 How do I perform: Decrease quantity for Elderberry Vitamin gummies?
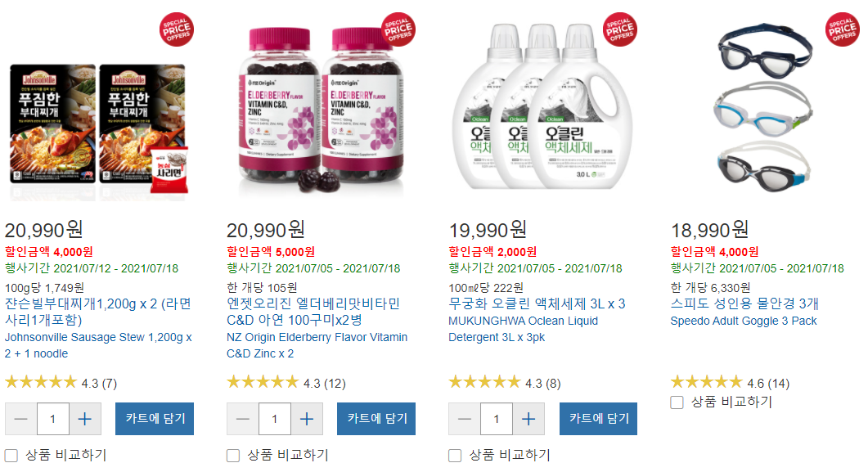[243, 419]
